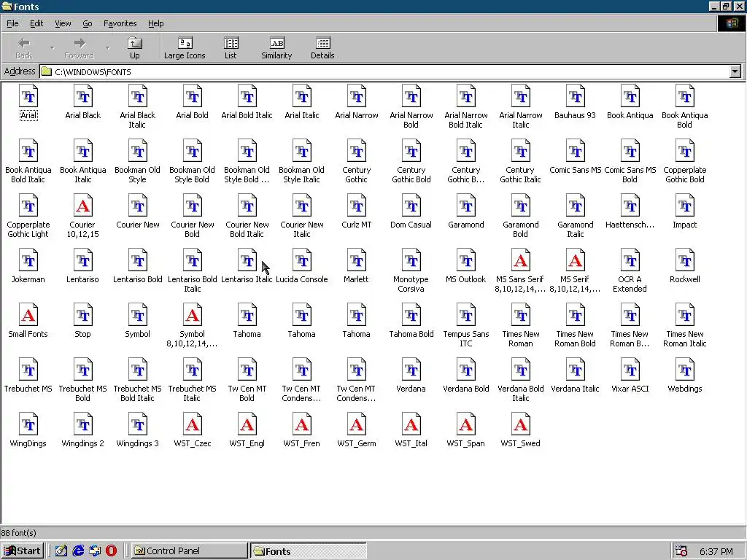Select Times New Roman Italic font

684,316
